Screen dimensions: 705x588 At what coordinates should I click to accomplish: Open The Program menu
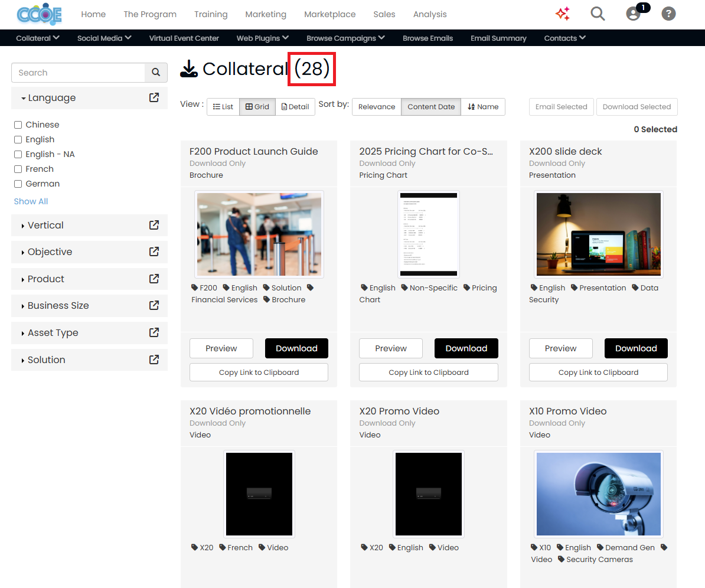coord(150,14)
